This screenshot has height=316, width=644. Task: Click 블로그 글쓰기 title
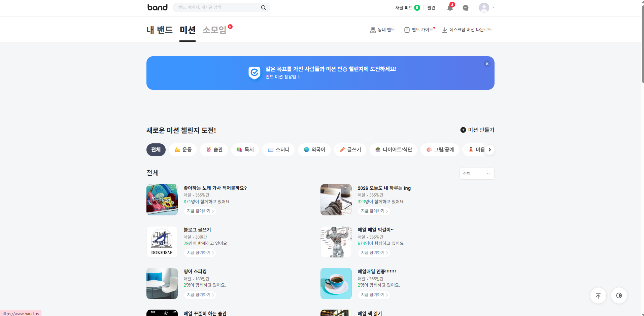click(x=197, y=230)
